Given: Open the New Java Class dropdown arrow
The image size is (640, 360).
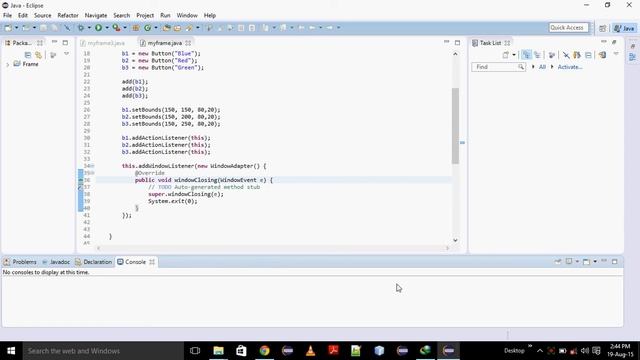Looking at the screenshot, I should click(x=156, y=28).
